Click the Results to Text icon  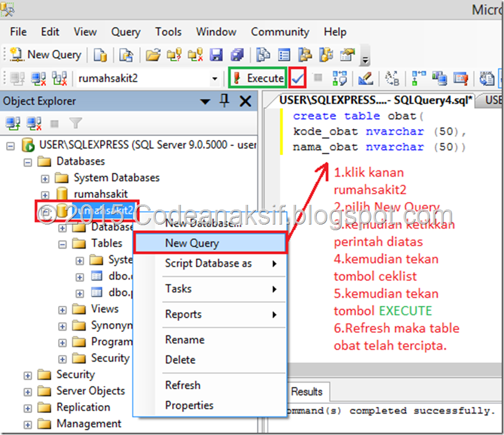coord(487,78)
